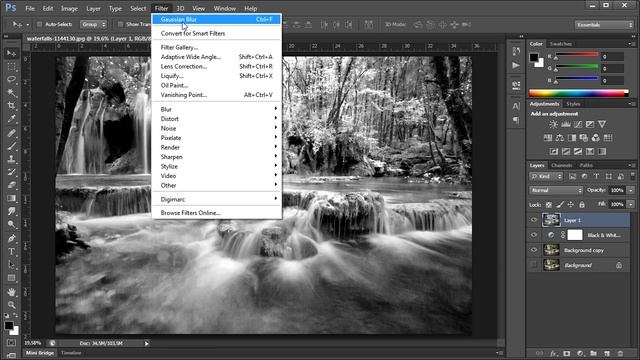Open the Select menu
The height and width of the screenshot is (360, 640).
pos(138,8)
